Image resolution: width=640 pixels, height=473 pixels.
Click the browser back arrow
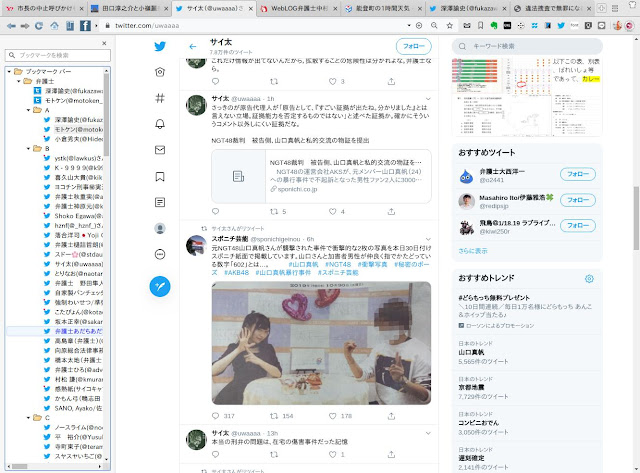[11, 26]
